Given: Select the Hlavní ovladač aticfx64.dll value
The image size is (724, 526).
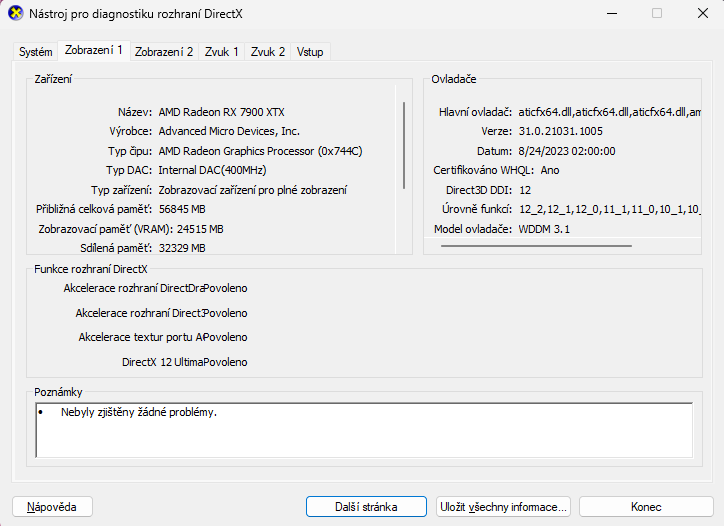Looking at the screenshot, I should tap(610, 112).
